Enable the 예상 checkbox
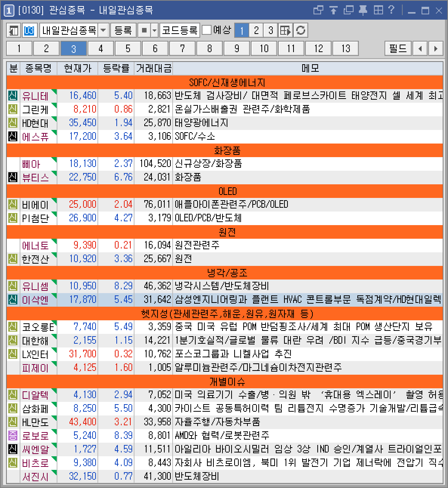The width and height of the screenshot is (448, 488). click(207, 30)
